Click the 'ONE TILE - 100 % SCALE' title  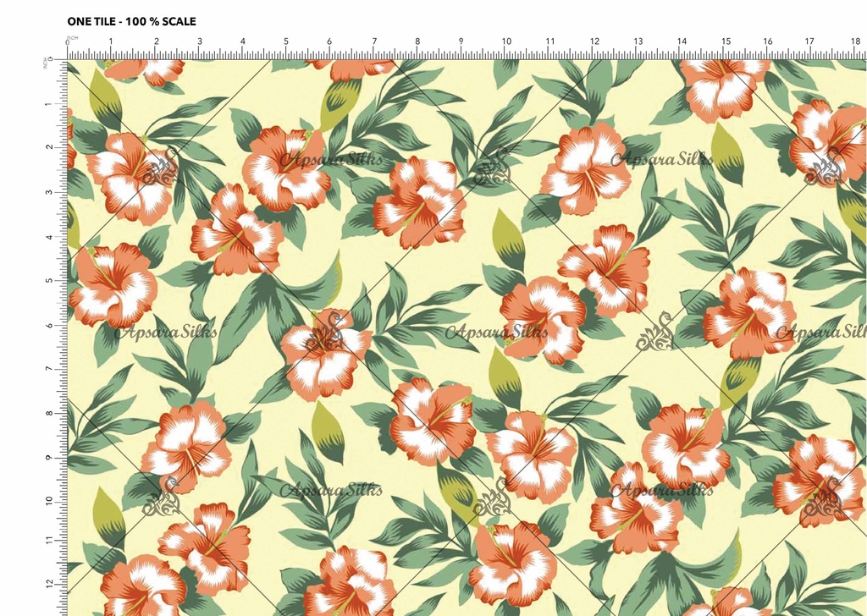click(131, 21)
